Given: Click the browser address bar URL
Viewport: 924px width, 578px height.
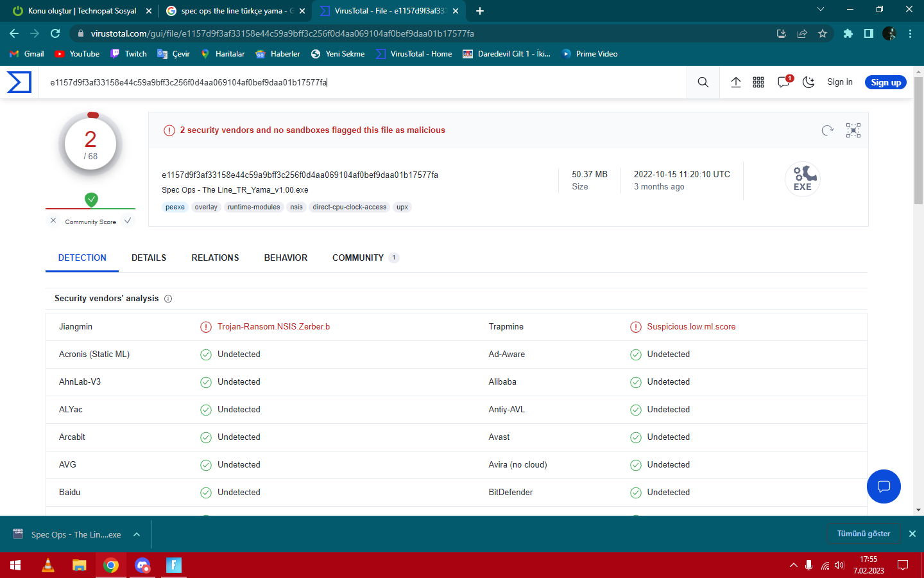Looking at the screenshot, I should click(x=282, y=33).
